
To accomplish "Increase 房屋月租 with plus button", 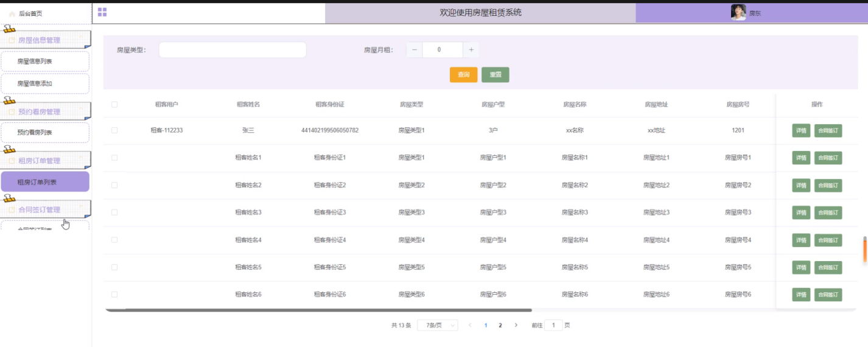I will click(471, 50).
